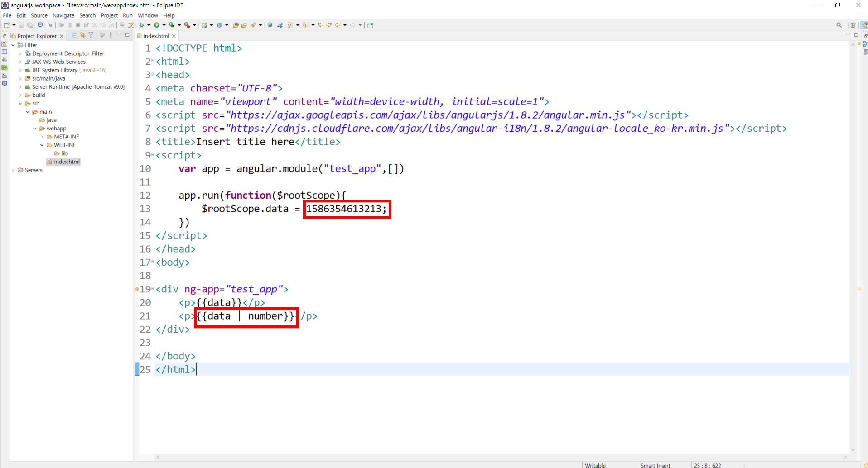868x468 pixels.
Task: Select the lib folder in tree
Action: coord(61,153)
